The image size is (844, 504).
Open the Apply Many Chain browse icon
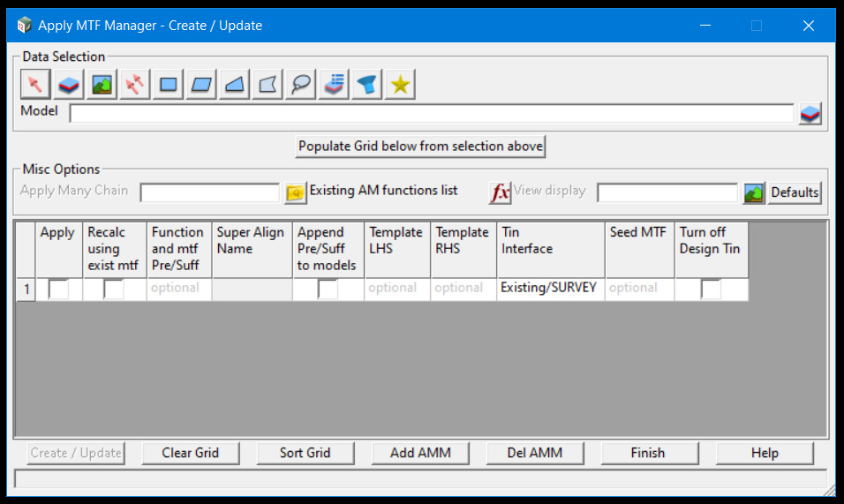point(294,192)
